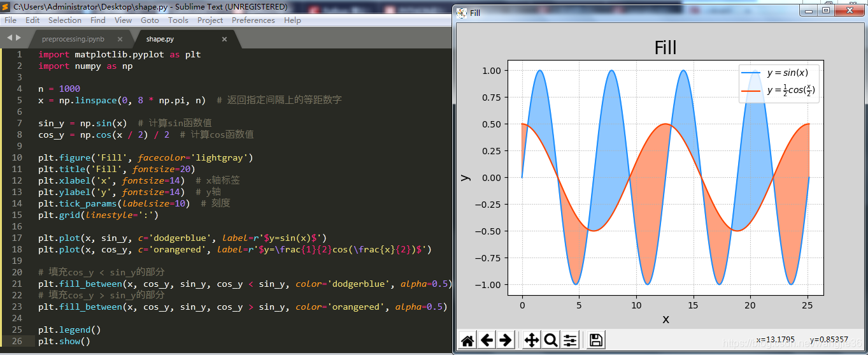This screenshot has width=868, height=355.
Task: Open the File menu
Action: tap(10, 20)
